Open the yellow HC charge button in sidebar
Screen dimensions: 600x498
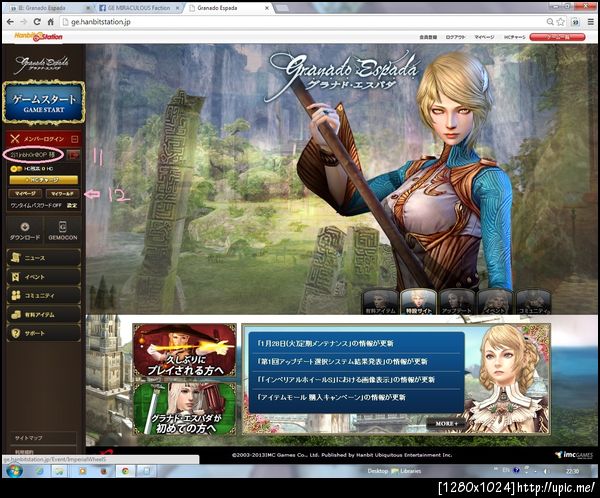pyautogui.click(x=44, y=180)
